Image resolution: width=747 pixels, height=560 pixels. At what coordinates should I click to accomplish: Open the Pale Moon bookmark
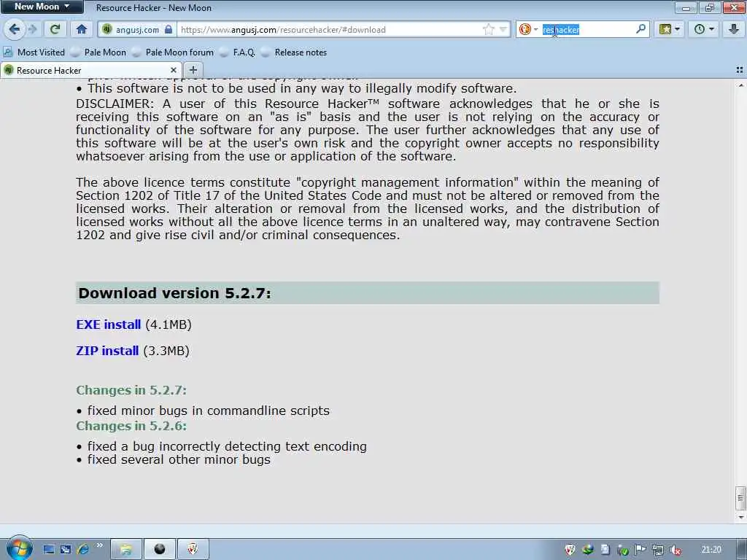(98, 52)
